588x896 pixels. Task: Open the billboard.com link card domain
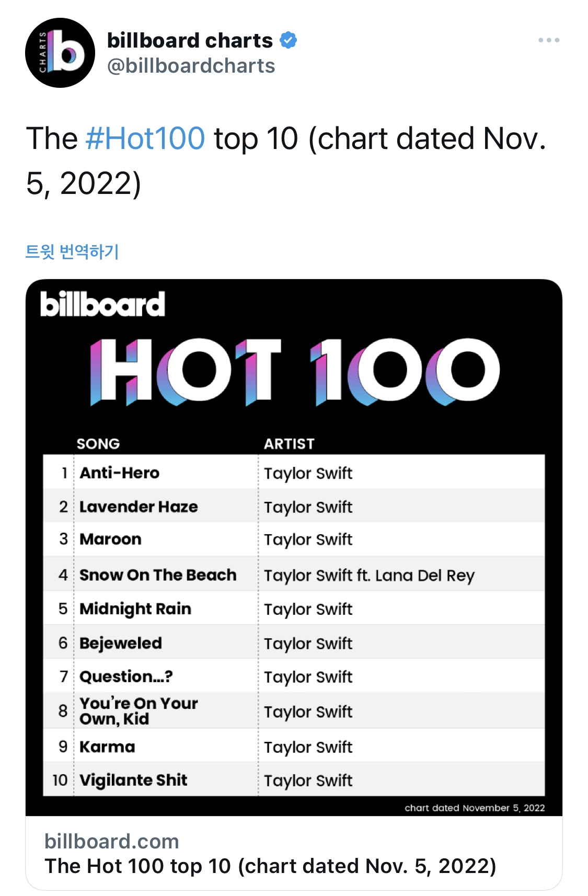pos(111,841)
